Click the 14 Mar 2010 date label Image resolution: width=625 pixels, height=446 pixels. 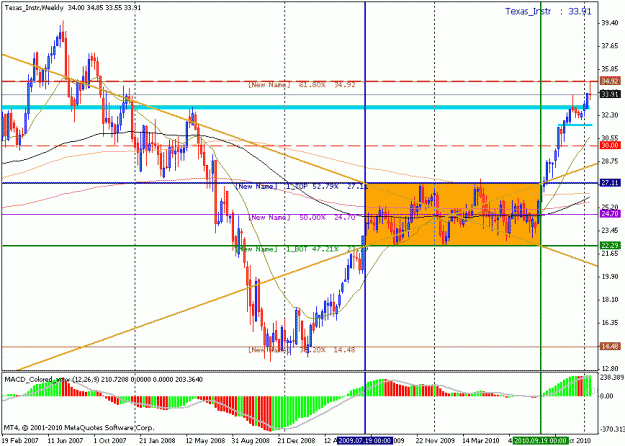(480, 441)
